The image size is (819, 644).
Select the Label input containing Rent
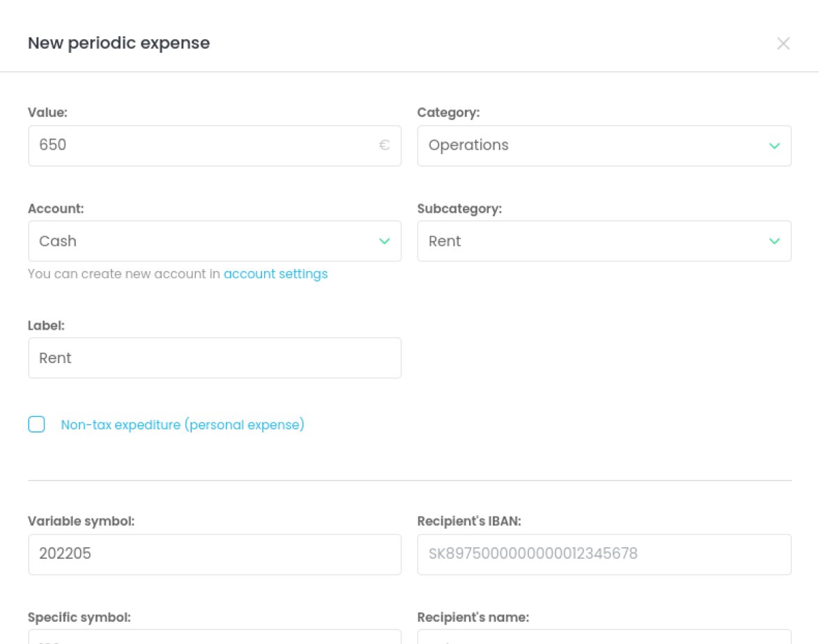pos(215,358)
